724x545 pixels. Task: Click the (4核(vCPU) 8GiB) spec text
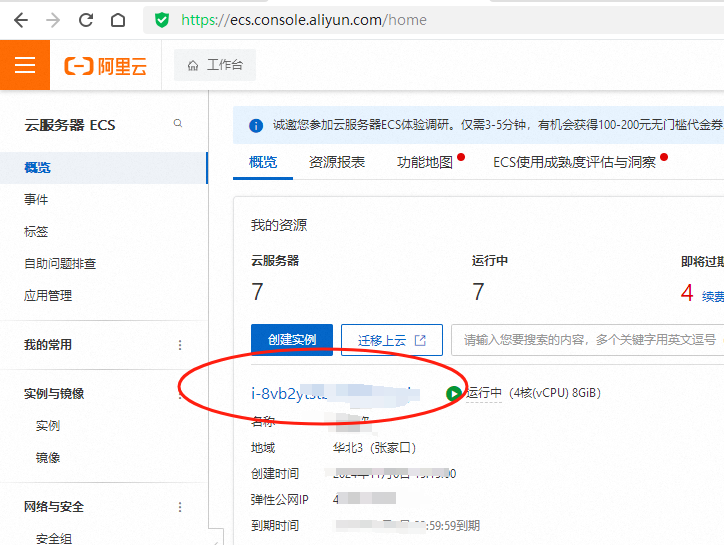tap(555, 393)
